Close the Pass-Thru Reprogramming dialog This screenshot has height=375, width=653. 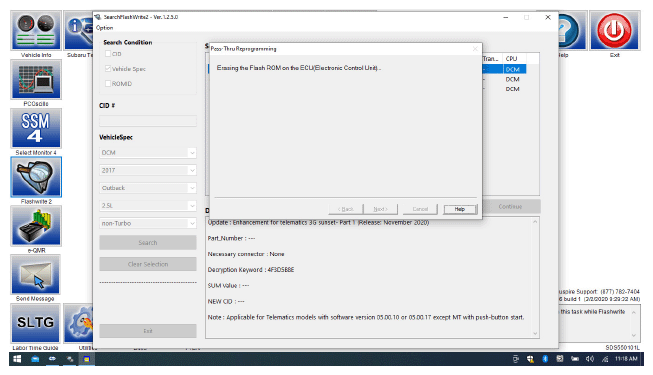[x=475, y=49]
